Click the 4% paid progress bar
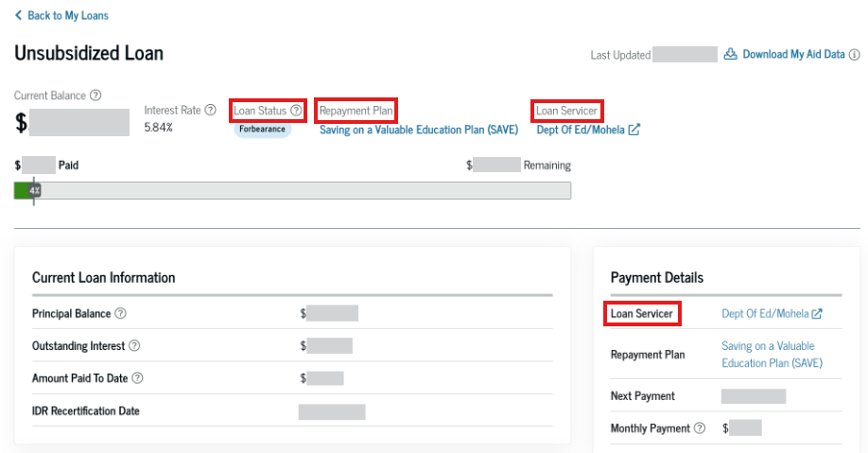The height and width of the screenshot is (453, 868). click(292, 190)
